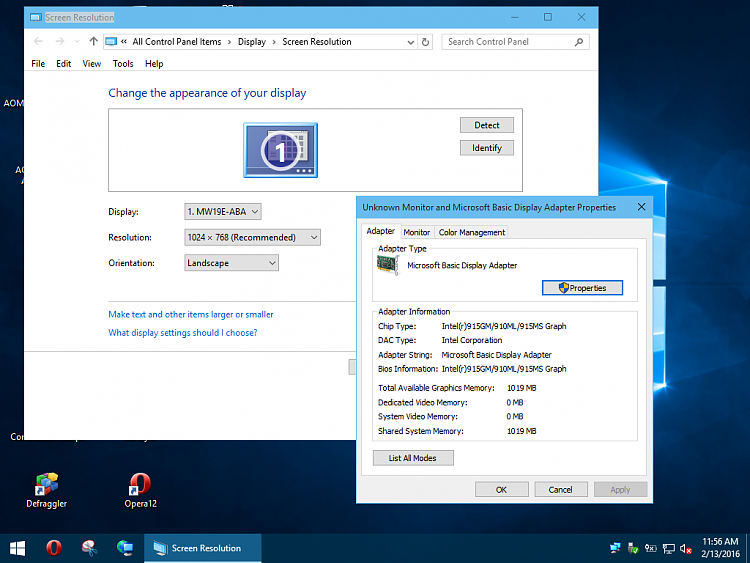Click the Back arrow in Screen Resolution window
This screenshot has width=750, height=563.
coord(38,42)
